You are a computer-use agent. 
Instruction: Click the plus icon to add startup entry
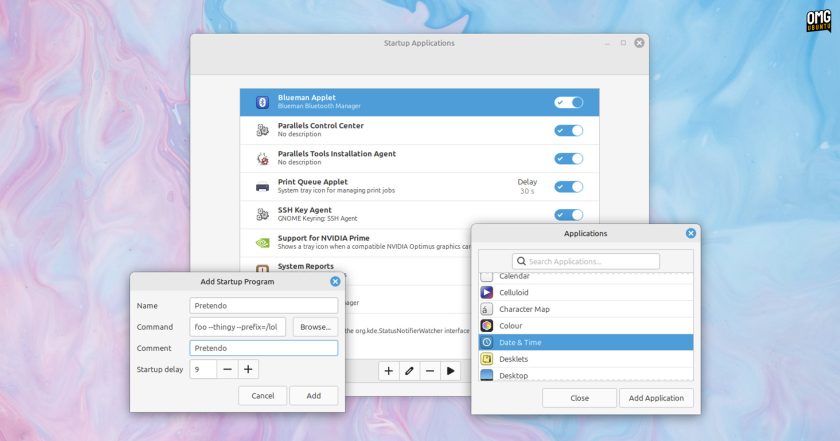(x=389, y=371)
